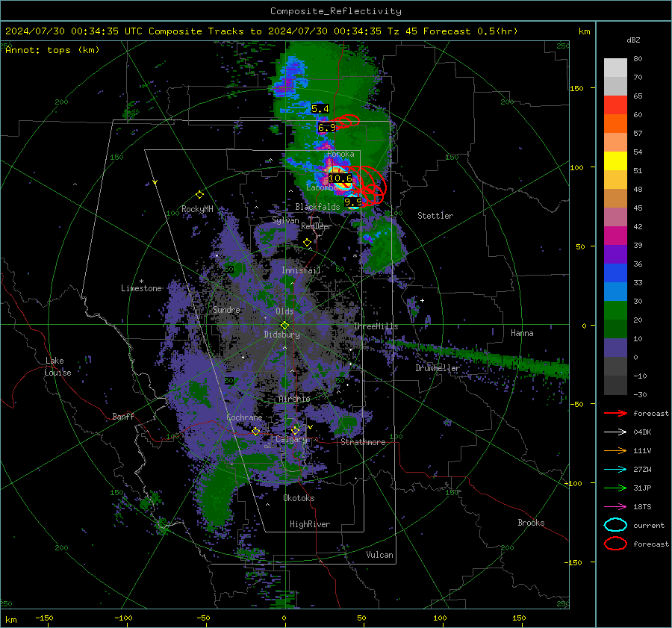
Task: Click the 70 dBZ light gray swatch
Action: coord(615,68)
